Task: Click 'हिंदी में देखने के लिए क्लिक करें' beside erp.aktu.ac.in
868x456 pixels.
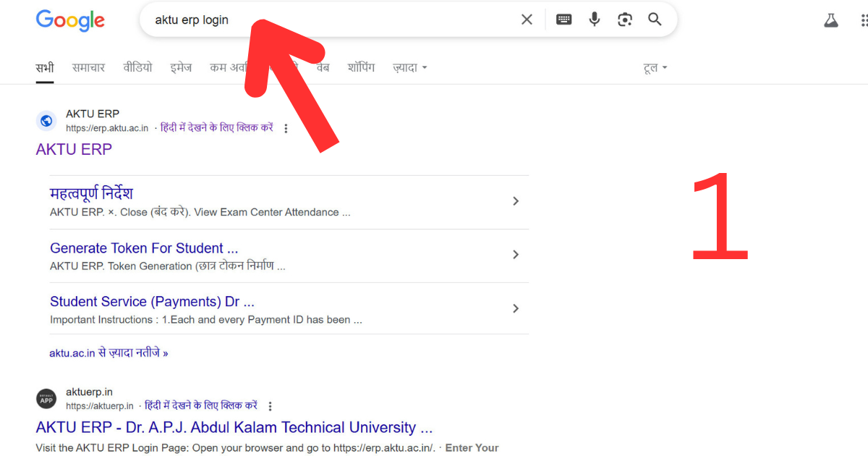Action: (217, 127)
